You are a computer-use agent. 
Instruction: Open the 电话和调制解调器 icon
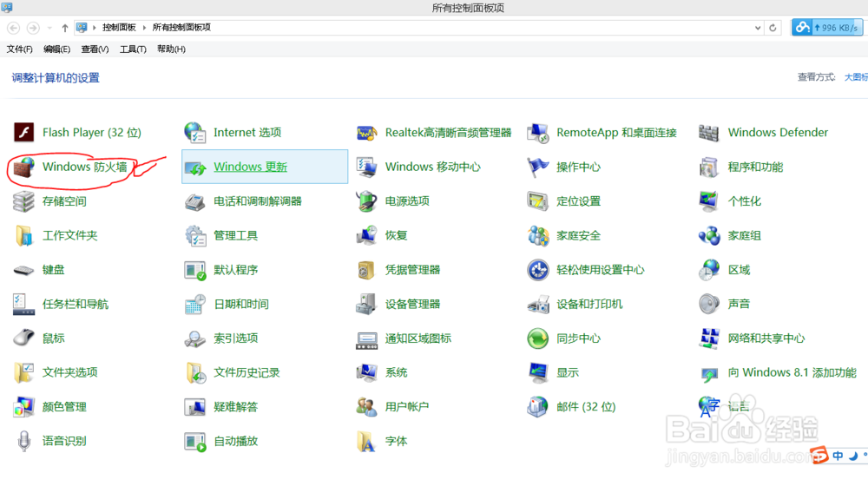point(194,201)
